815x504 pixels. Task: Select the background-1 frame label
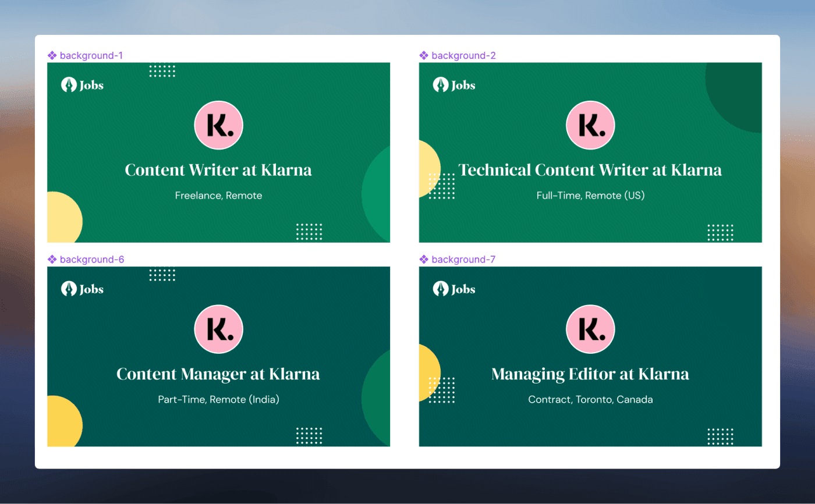click(91, 56)
